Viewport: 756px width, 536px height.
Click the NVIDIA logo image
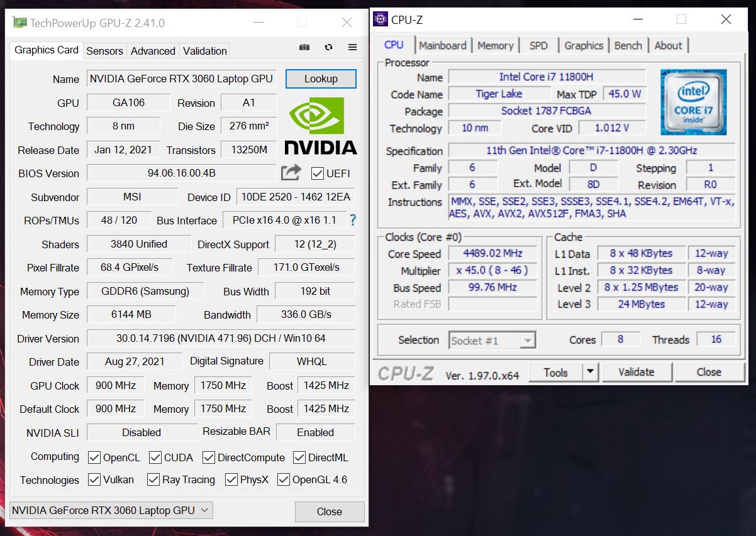[321, 127]
